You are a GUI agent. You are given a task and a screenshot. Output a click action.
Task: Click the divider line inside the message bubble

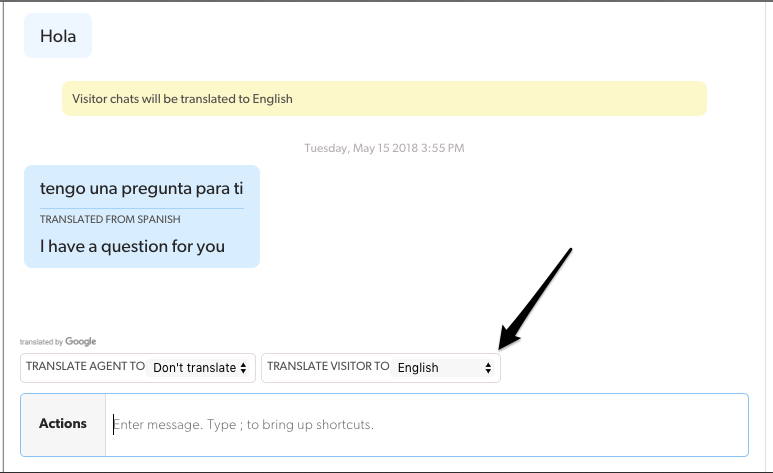click(x=141, y=208)
